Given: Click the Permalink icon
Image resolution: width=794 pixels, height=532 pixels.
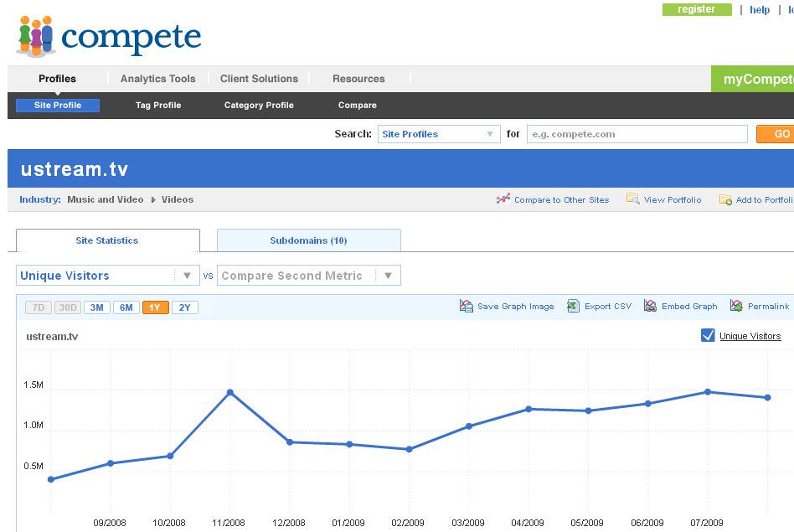Looking at the screenshot, I should pos(736,307).
